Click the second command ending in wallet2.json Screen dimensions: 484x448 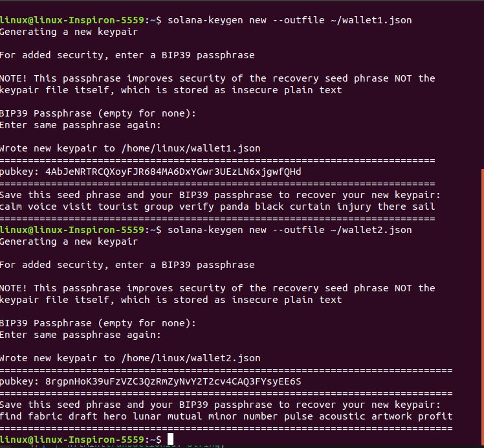(x=289, y=230)
